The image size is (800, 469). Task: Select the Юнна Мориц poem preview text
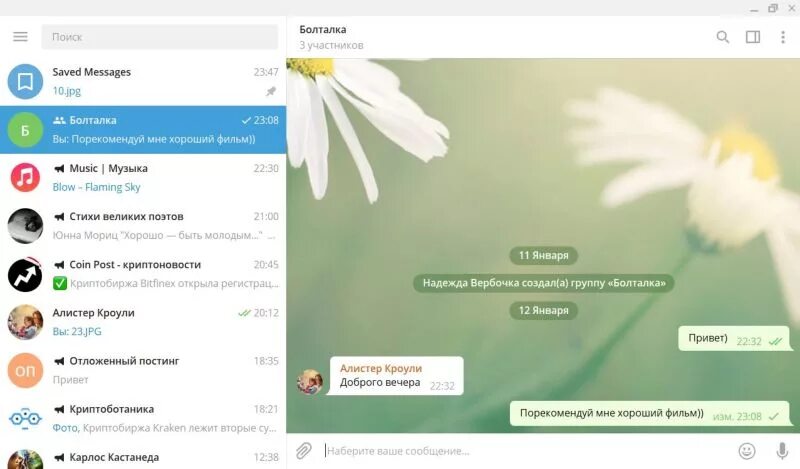(163, 235)
